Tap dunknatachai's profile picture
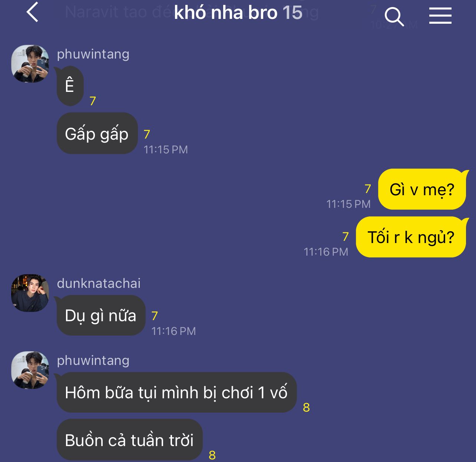This screenshot has width=476, height=462. click(x=30, y=293)
